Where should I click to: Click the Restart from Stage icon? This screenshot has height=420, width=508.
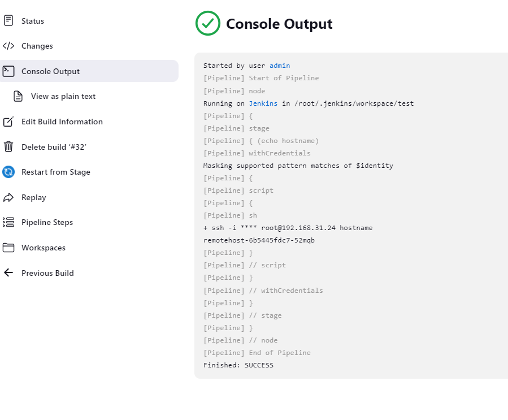point(8,172)
